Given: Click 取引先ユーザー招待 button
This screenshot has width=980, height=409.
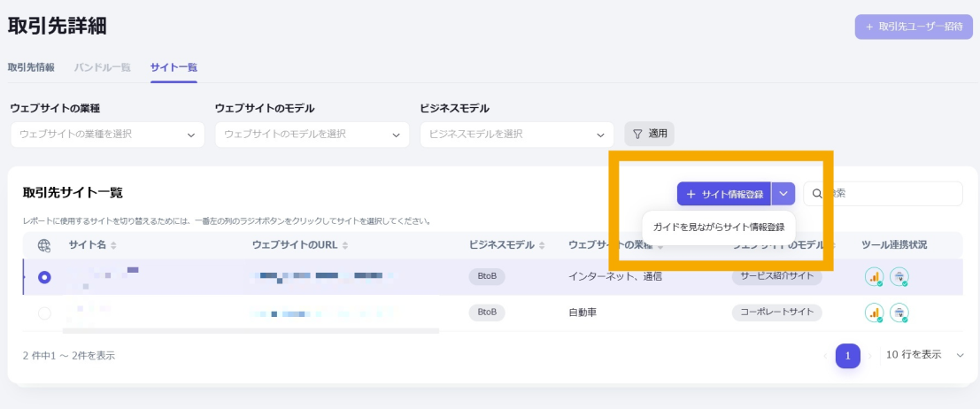Looking at the screenshot, I should 913,27.
